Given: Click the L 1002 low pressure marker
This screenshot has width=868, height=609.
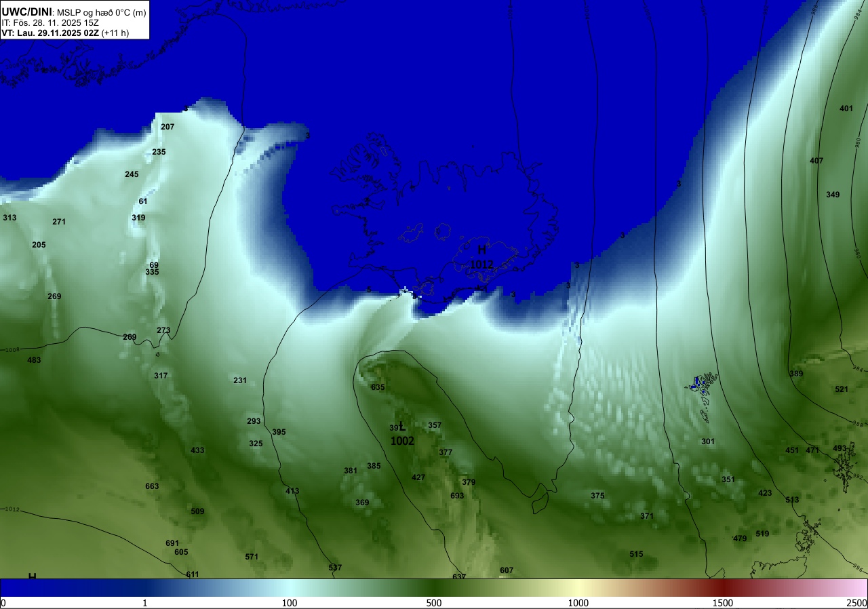Looking at the screenshot, I should click(x=402, y=434).
